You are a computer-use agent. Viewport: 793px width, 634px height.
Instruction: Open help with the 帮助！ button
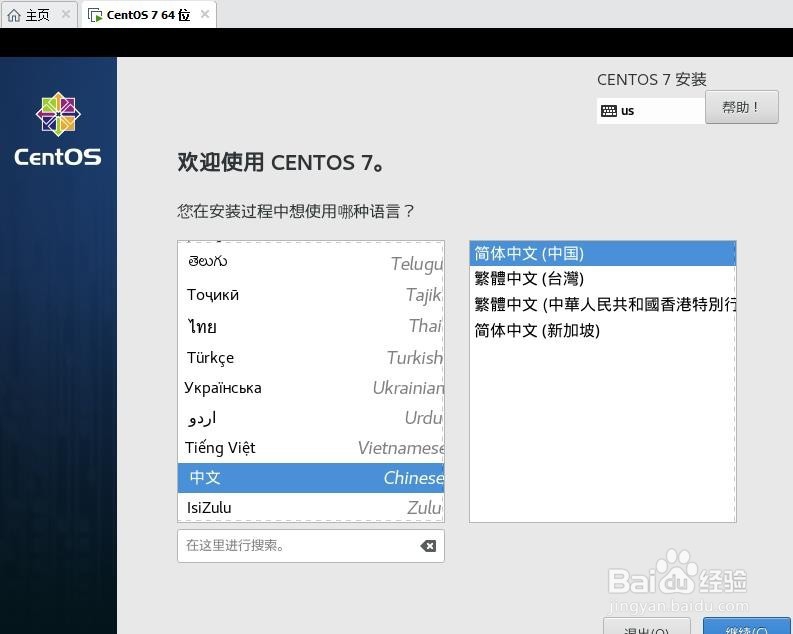pyautogui.click(x=741, y=107)
